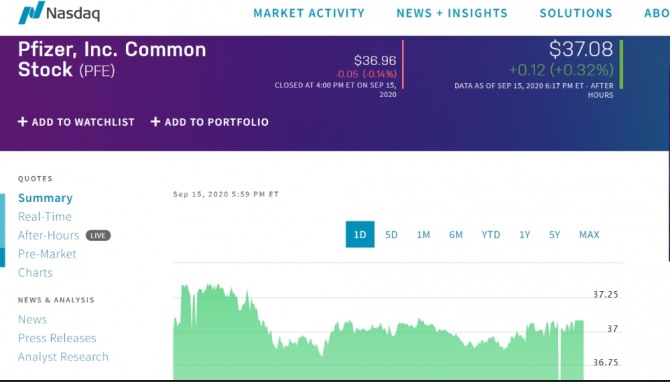This screenshot has height=382, width=670.
Task: Open the Charts link in sidebar
Action: coord(35,273)
